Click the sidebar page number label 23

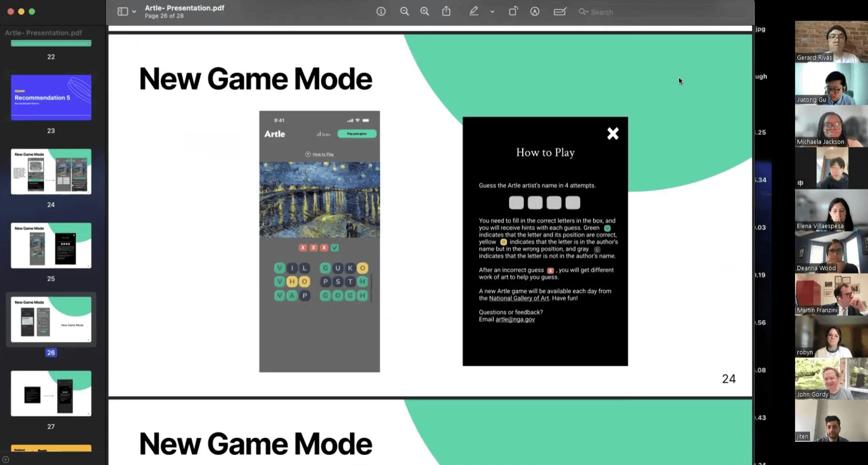click(51, 131)
